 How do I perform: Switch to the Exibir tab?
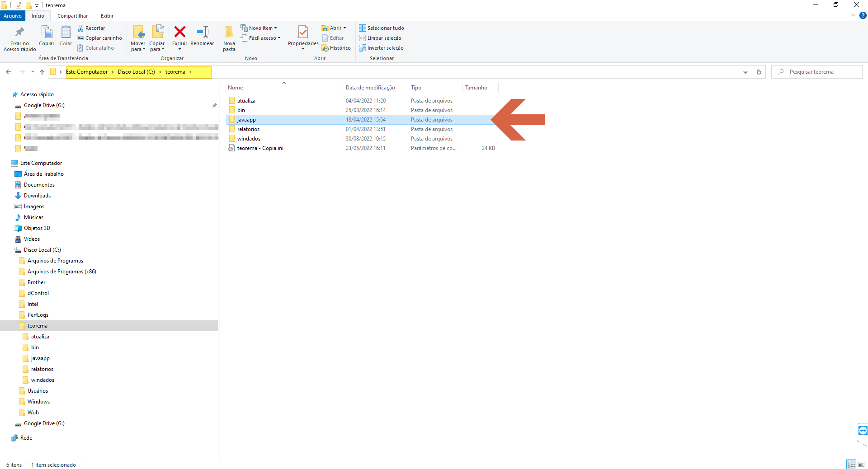[x=107, y=16]
